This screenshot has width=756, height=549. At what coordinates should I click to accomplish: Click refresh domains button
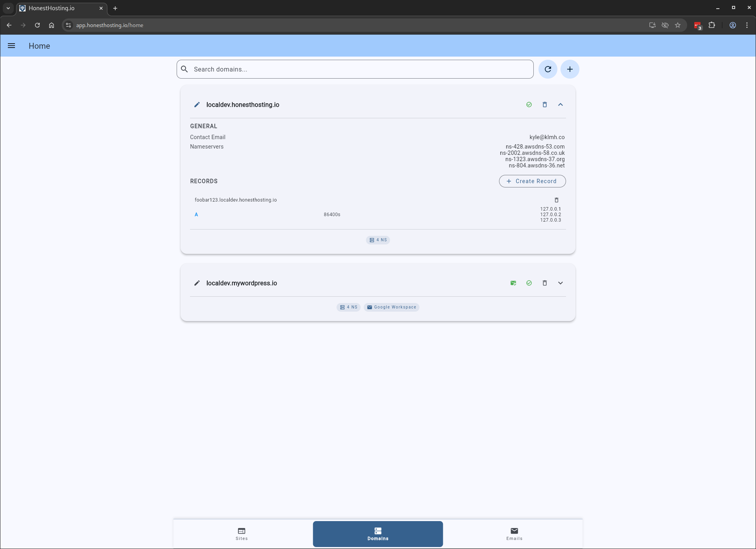[x=548, y=69]
